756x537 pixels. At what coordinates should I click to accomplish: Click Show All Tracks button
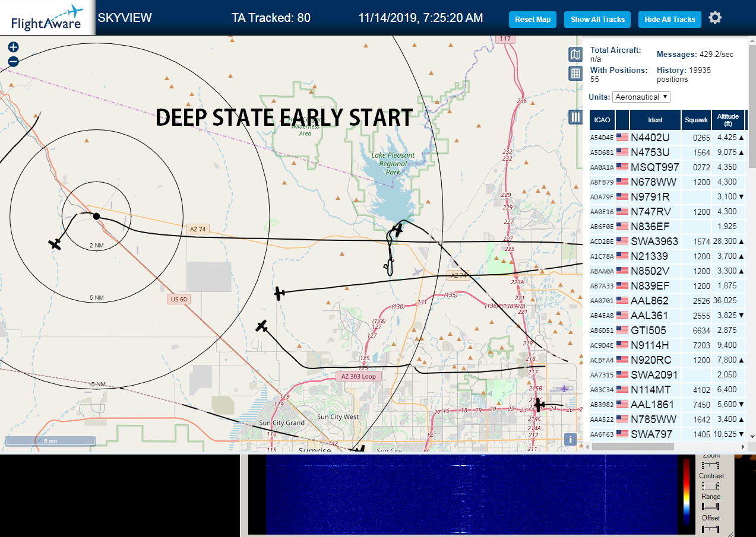(x=597, y=20)
